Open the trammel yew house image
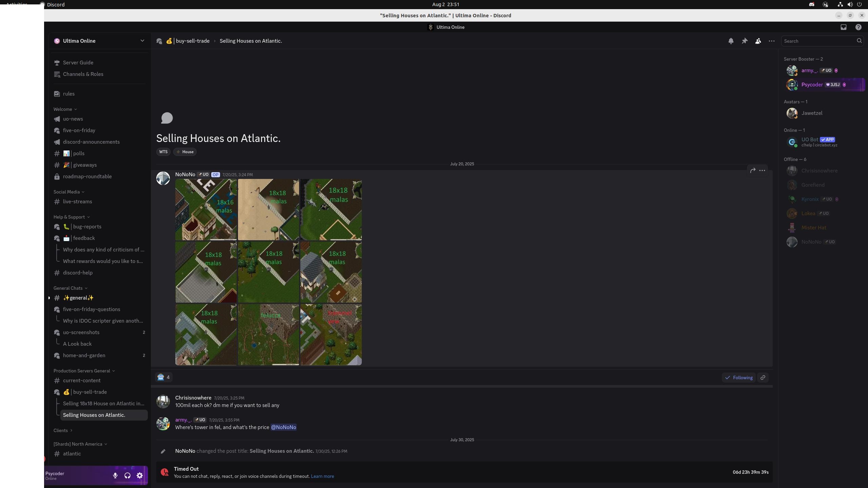This screenshot has height=488, width=868. [x=331, y=334]
